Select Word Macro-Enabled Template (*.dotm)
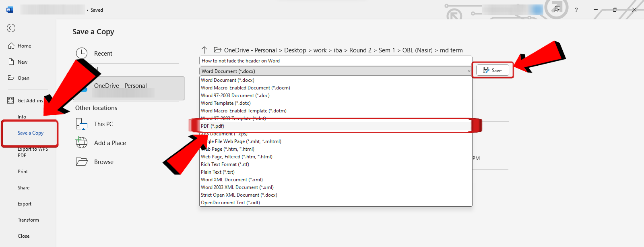 point(336,111)
